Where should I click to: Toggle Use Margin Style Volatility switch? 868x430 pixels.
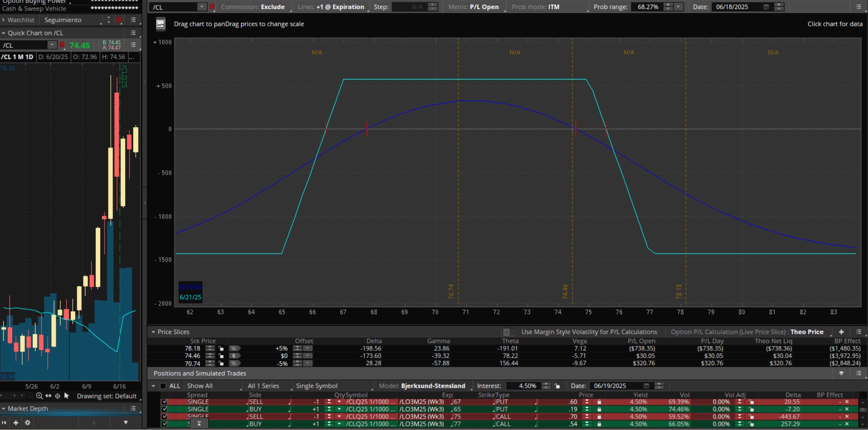(509, 332)
